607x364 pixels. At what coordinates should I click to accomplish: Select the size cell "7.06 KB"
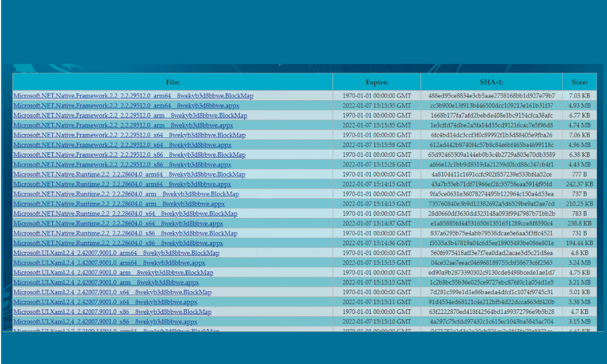[x=580, y=135]
